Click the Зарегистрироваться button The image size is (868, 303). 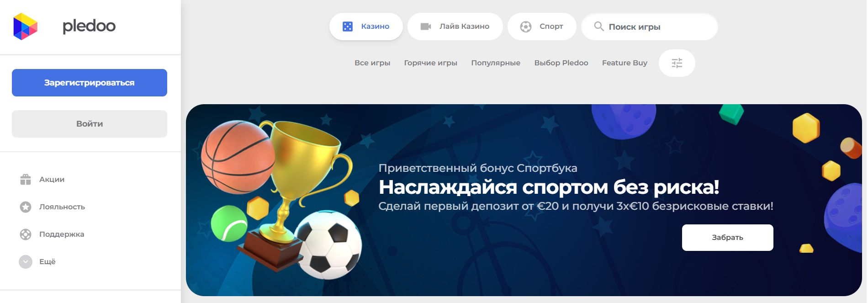90,83
